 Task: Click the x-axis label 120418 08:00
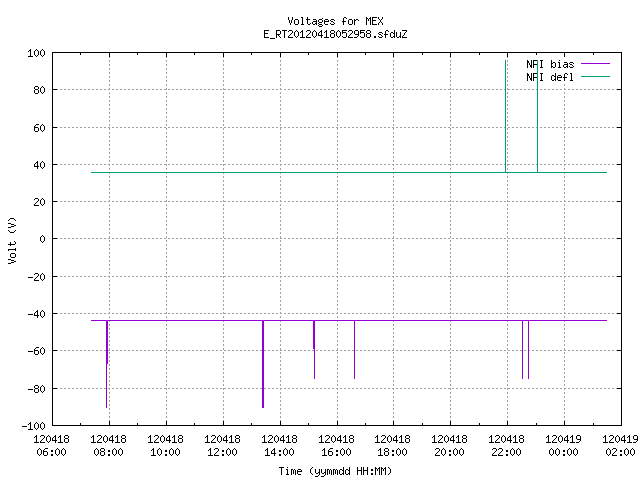[x=109, y=445]
